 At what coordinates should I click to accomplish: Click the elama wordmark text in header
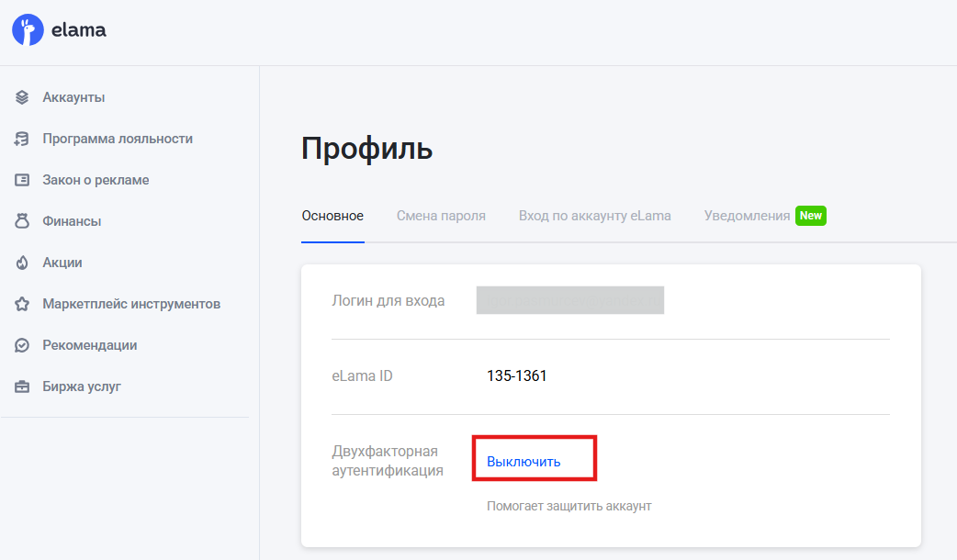79,30
